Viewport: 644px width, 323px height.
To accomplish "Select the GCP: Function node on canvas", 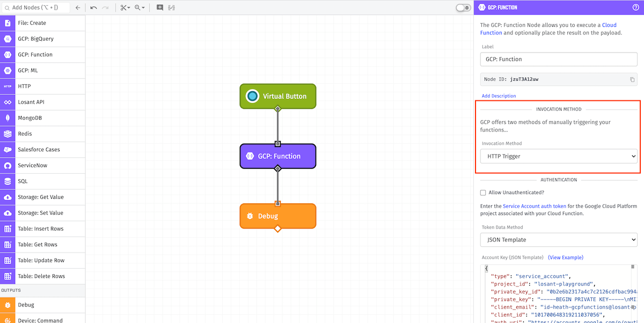I will pos(277,156).
